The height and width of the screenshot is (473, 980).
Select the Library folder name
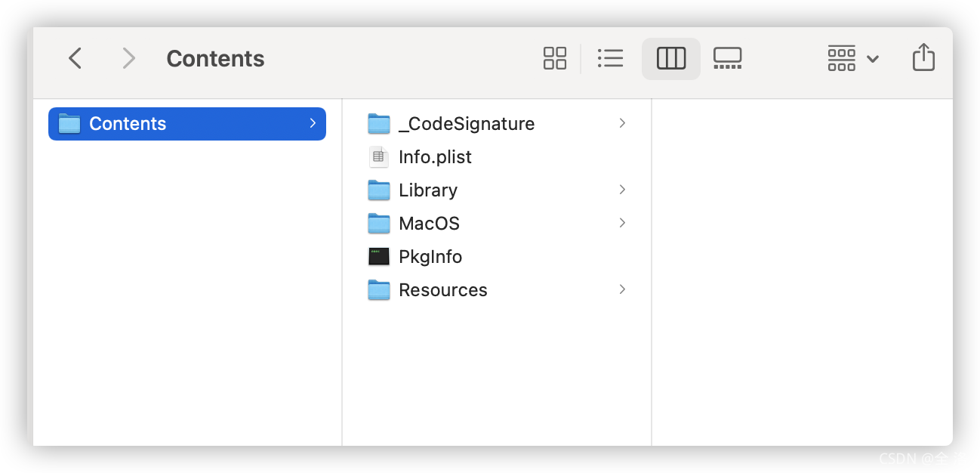click(x=428, y=190)
